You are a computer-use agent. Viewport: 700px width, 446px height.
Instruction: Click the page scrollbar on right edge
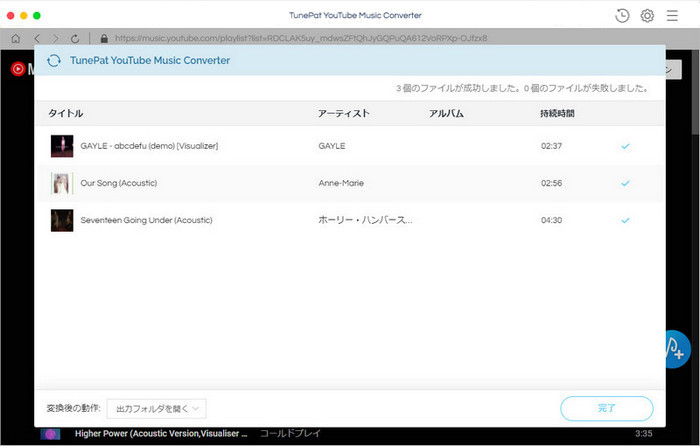click(696, 94)
